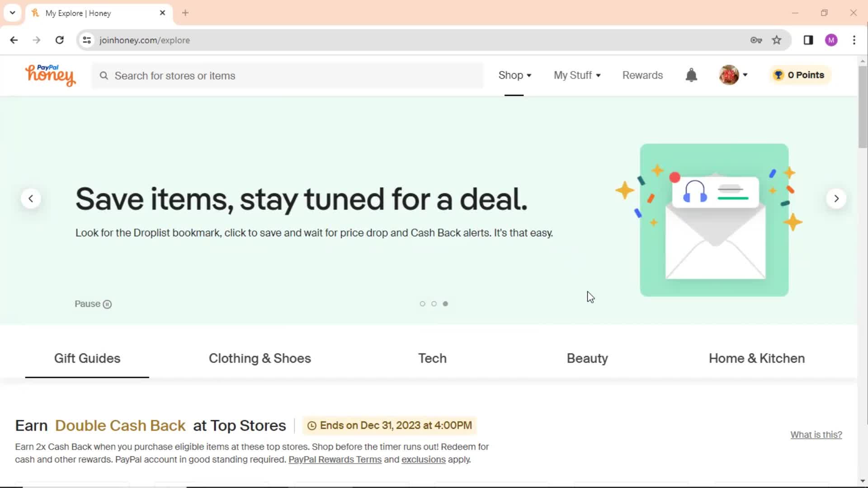This screenshot has width=868, height=488.
Task: Switch to Beauty tab
Action: coord(587,358)
